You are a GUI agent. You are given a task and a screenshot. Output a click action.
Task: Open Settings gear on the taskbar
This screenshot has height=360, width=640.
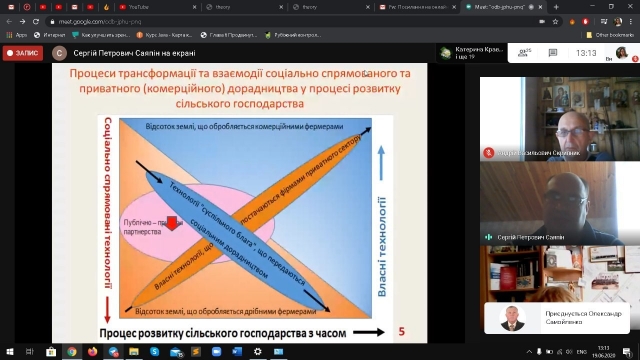pos(258,351)
